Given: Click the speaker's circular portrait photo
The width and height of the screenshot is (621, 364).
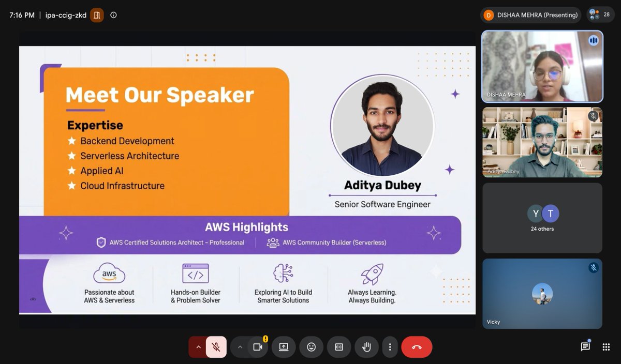Looking at the screenshot, I should point(382,126).
